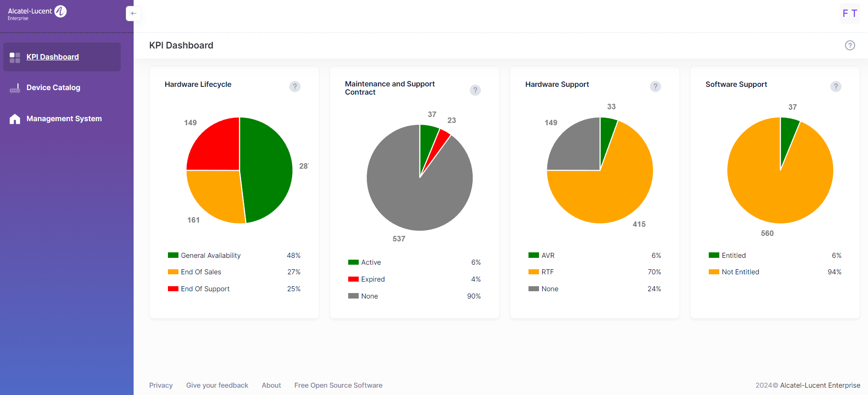Viewport: 868px width, 395px height.
Task: Click the Give your feedback link
Action: click(x=217, y=385)
